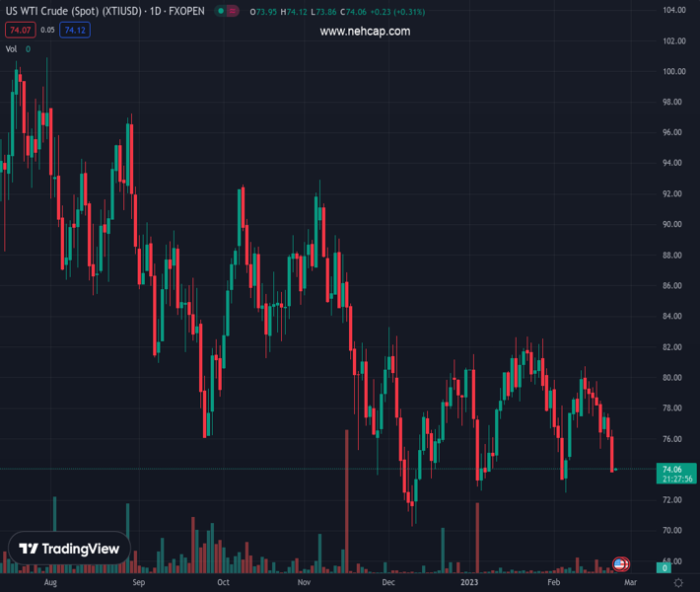700x592 pixels.
Task: Click the Aug label on time axis
Action: coord(51,583)
